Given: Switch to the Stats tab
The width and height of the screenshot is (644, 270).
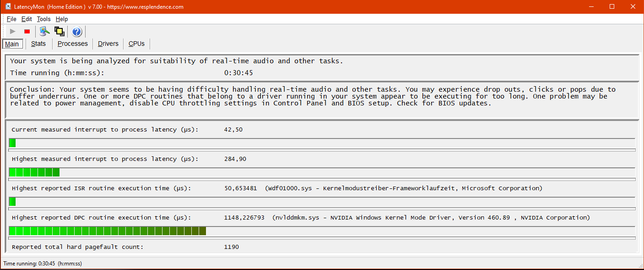Looking at the screenshot, I should click(x=38, y=44).
